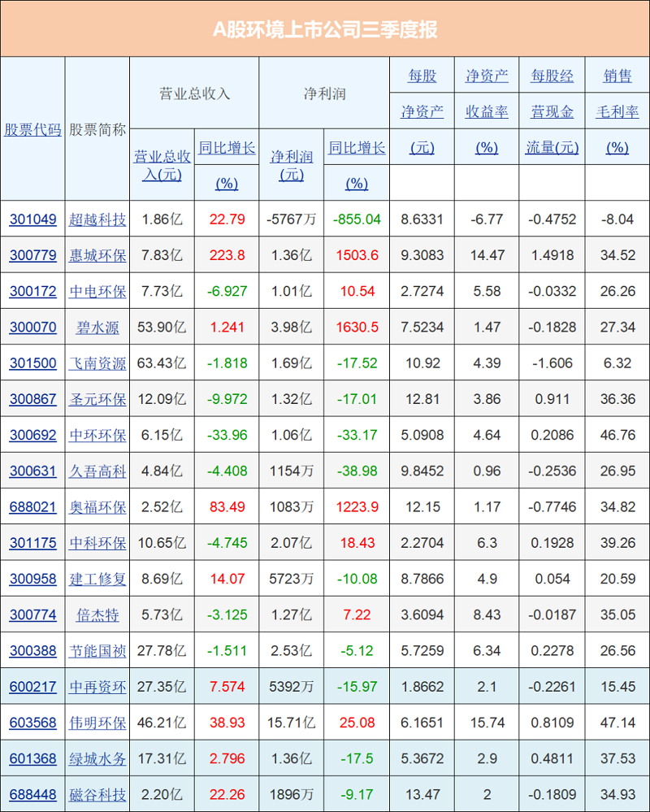
Task: Open stock code 603568 link
Action: (x=32, y=723)
